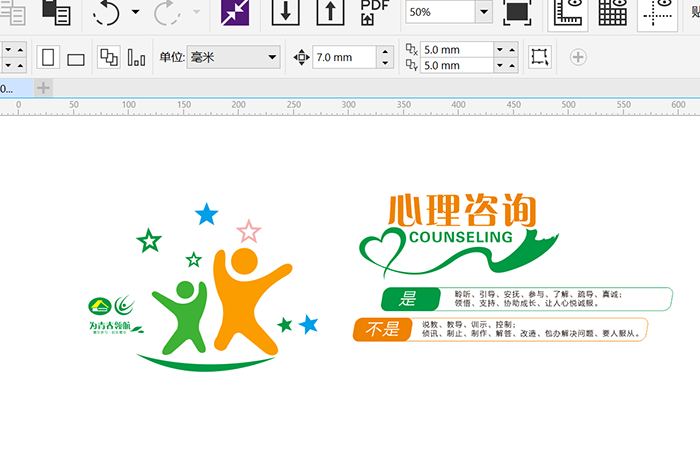The height and width of the screenshot is (452, 700).
Task: Click into the 7.0 mm nudge field
Action: click(x=344, y=57)
